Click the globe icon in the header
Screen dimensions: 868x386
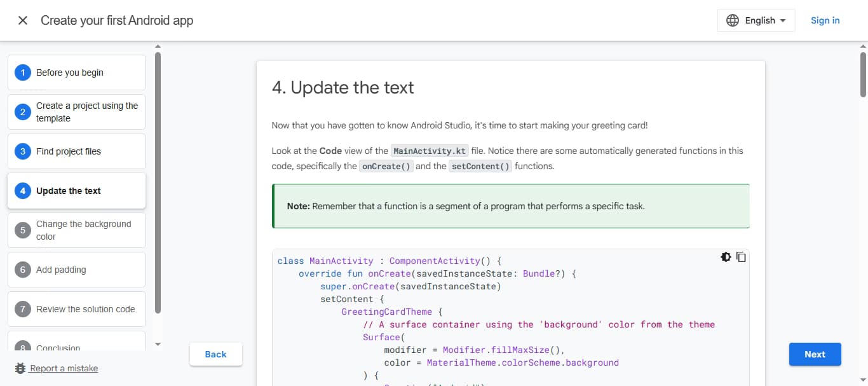[x=733, y=20]
